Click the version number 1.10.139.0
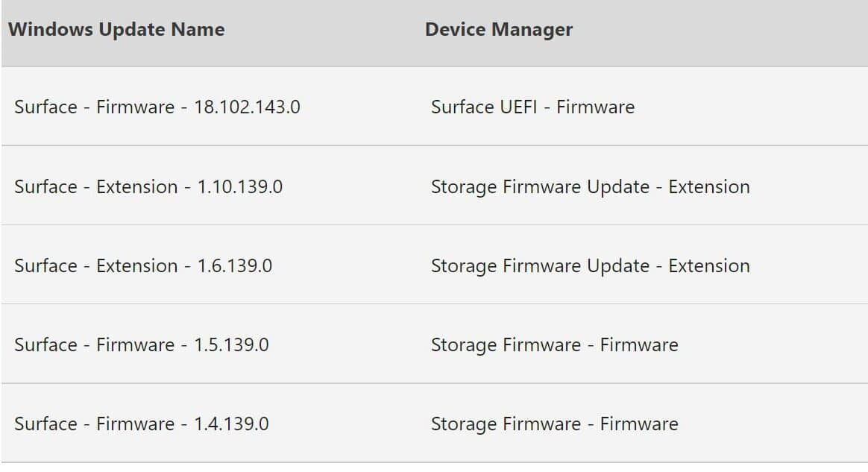The image size is (868, 472). [239, 186]
